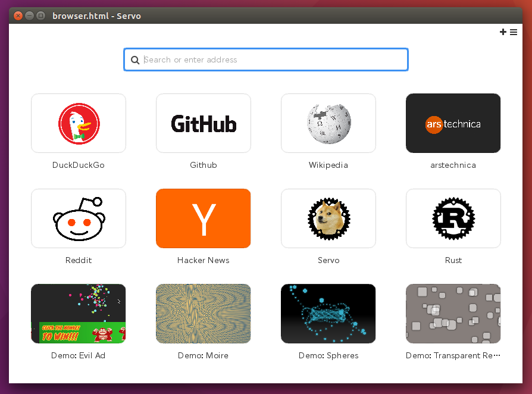Open the hamburger menu icon
The image size is (532, 394).
click(x=514, y=32)
